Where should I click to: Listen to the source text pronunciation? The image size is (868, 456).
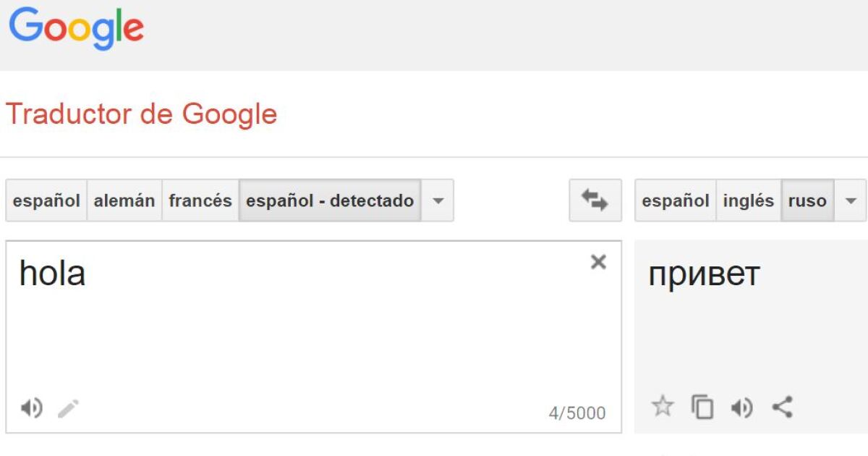point(31,409)
